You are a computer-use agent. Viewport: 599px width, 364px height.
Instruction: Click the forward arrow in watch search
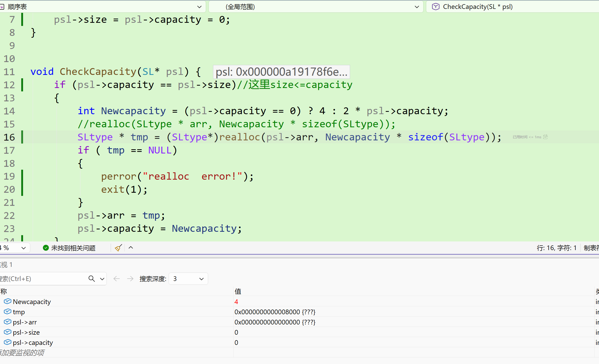click(130, 279)
